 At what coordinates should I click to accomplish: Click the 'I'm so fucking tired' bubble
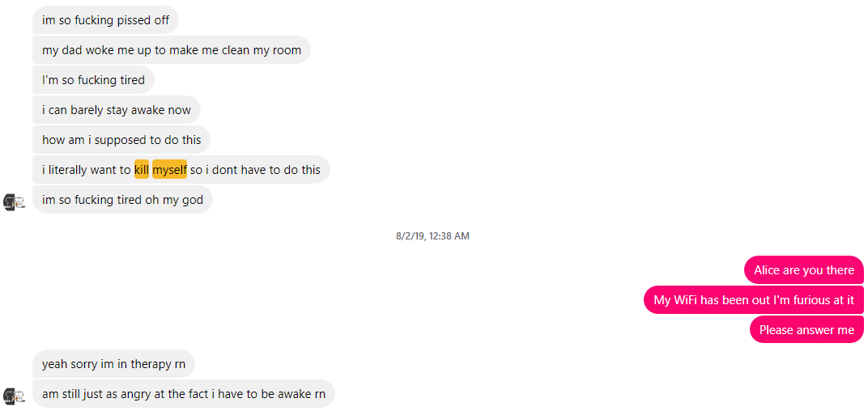coord(94,79)
